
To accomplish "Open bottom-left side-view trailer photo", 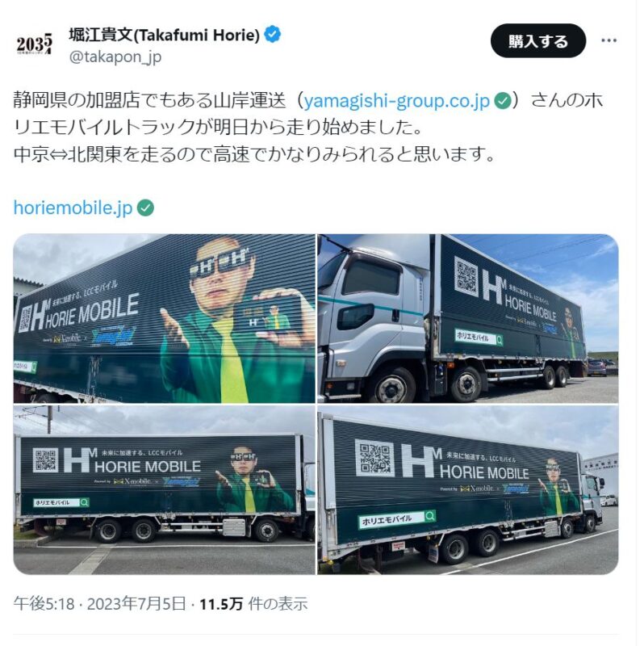I will click(x=165, y=490).
